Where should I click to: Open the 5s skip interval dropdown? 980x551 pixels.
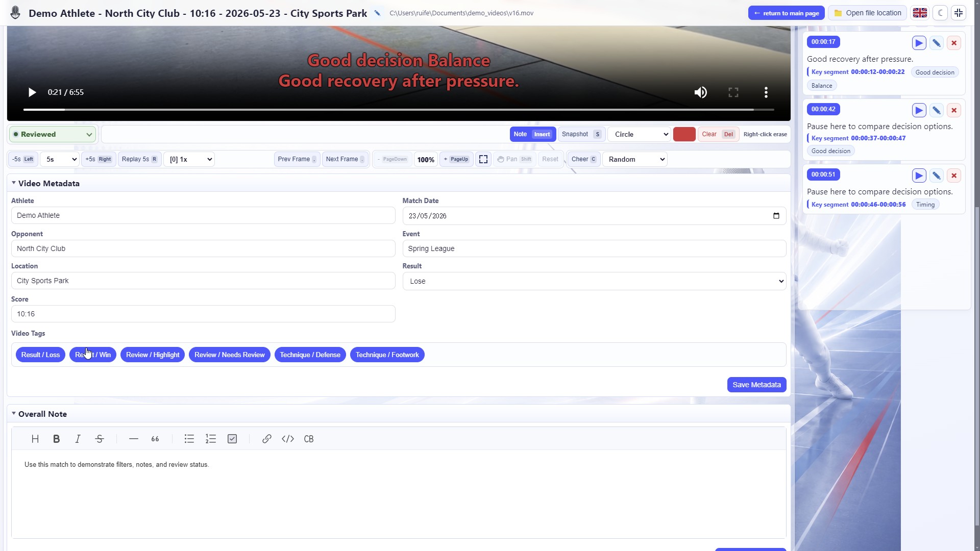point(59,159)
